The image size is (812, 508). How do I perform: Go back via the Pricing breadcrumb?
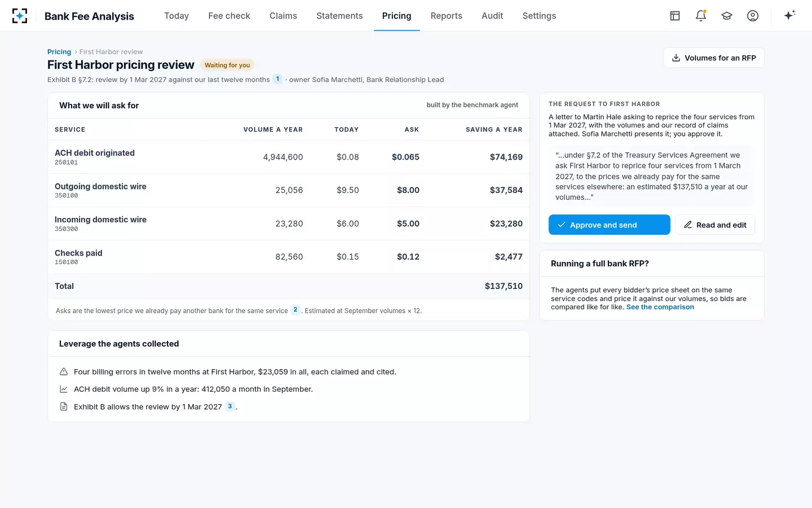[59, 52]
